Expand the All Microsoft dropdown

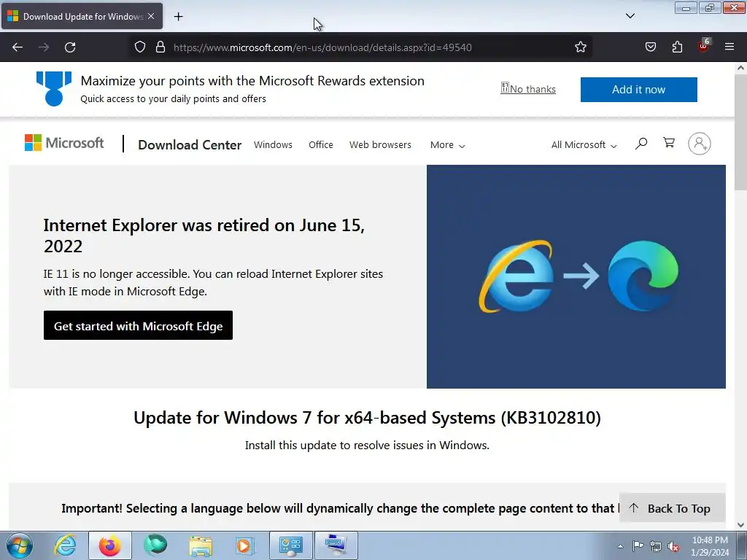[584, 145]
